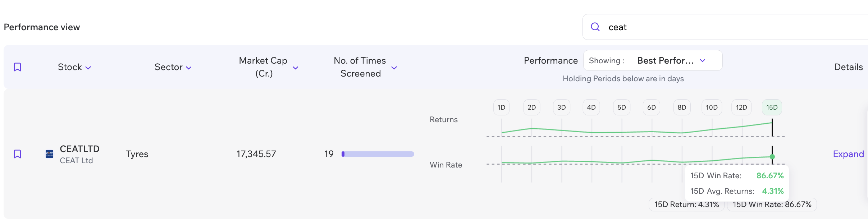Click the header bookmark icon

17,67
